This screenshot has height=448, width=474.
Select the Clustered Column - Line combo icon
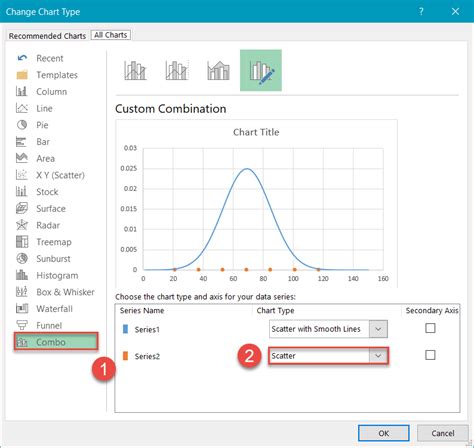click(135, 70)
